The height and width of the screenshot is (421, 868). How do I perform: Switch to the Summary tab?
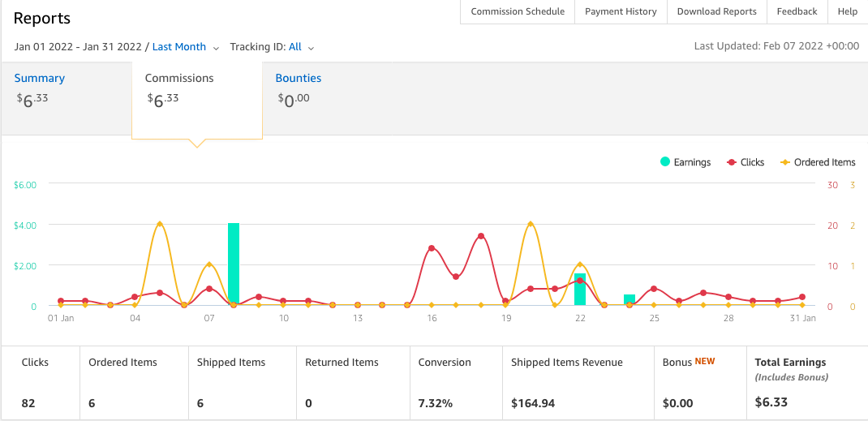click(40, 79)
